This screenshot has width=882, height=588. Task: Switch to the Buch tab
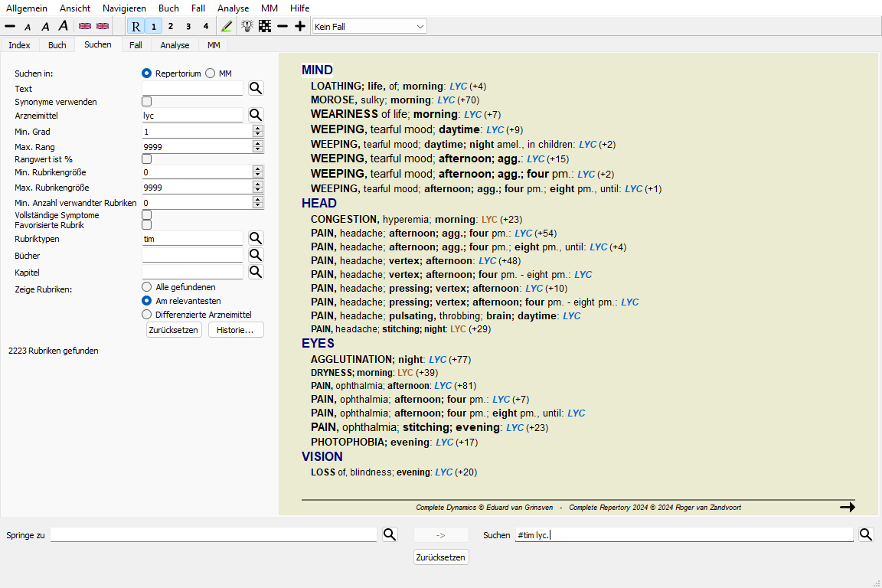[57, 45]
